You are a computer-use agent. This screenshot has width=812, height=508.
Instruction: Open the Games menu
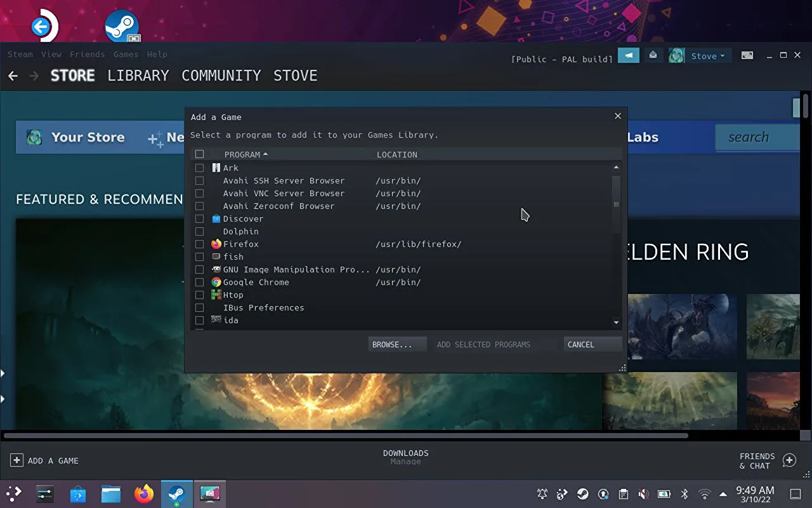tap(125, 54)
